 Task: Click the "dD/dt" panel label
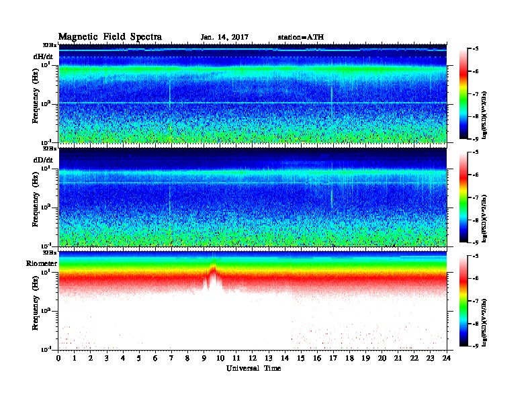coord(43,160)
